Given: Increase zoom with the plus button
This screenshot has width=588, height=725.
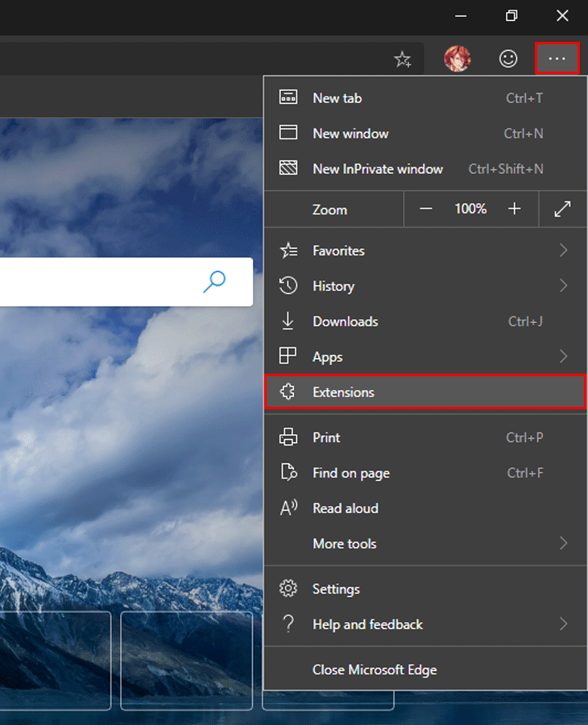Looking at the screenshot, I should tap(515, 209).
